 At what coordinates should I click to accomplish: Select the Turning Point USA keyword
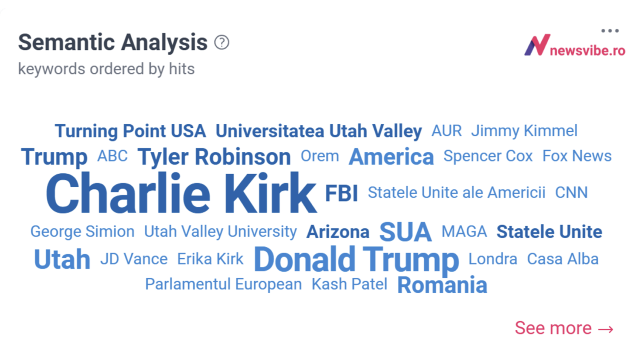click(130, 131)
